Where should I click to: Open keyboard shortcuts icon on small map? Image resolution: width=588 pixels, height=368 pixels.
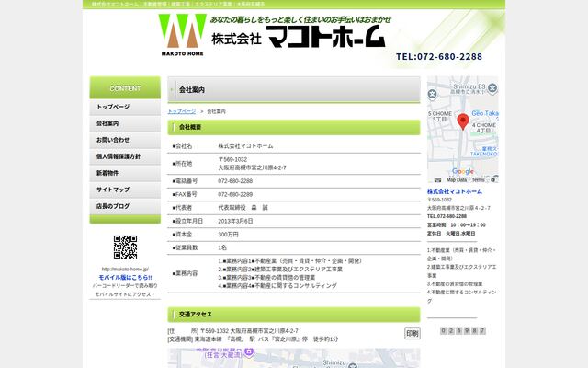point(437,180)
